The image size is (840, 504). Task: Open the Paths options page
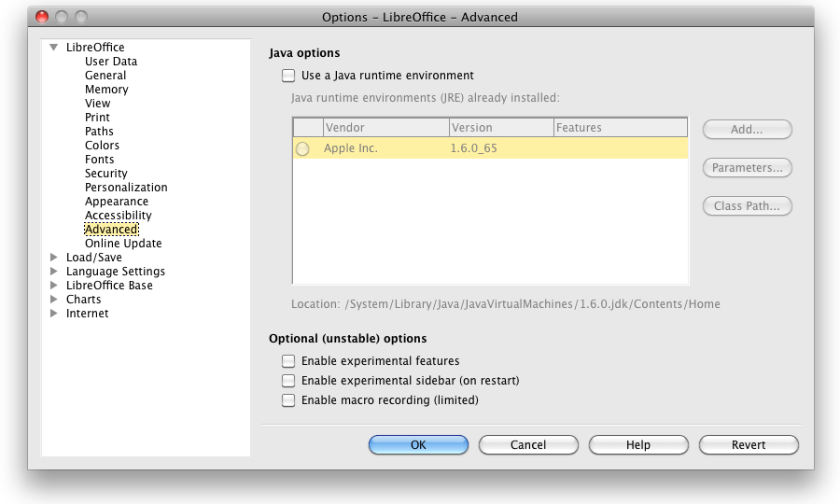[x=99, y=132]
